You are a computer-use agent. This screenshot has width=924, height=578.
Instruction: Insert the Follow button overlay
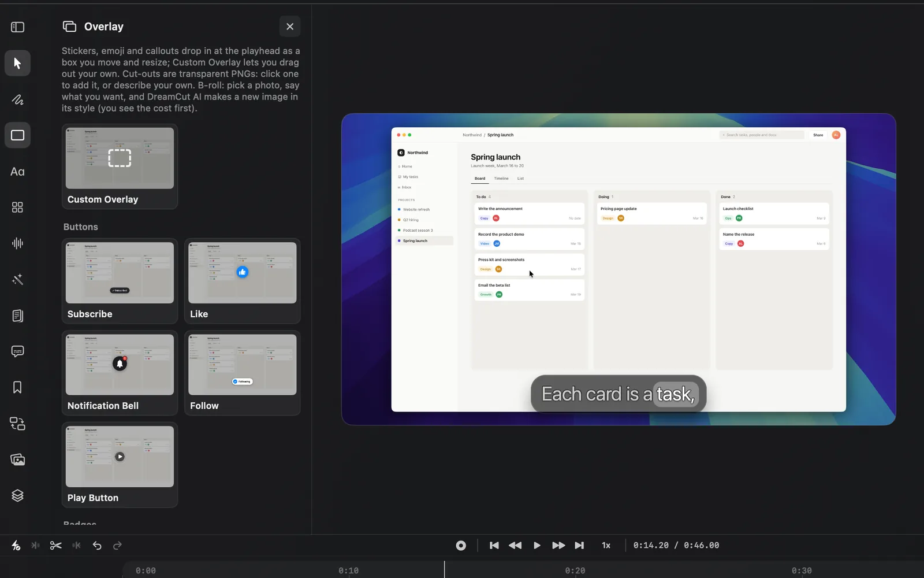[243, 373]
